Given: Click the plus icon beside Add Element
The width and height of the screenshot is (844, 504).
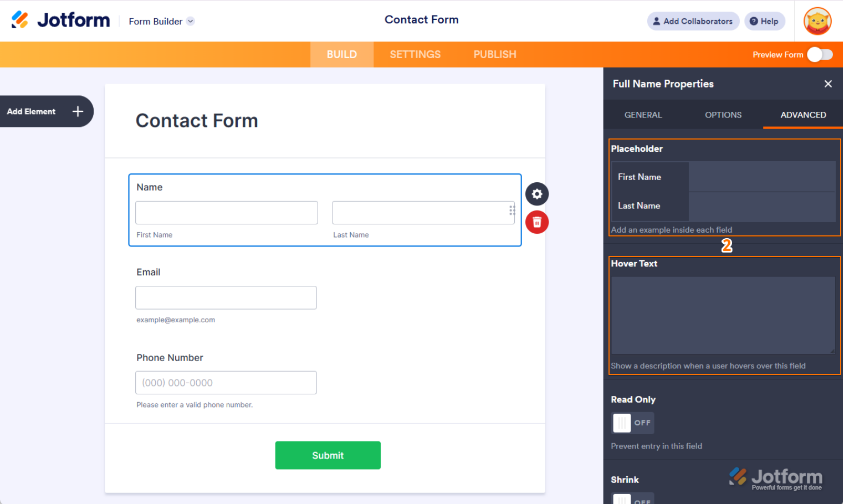Looking at the screenshot, I should [78, 111].
